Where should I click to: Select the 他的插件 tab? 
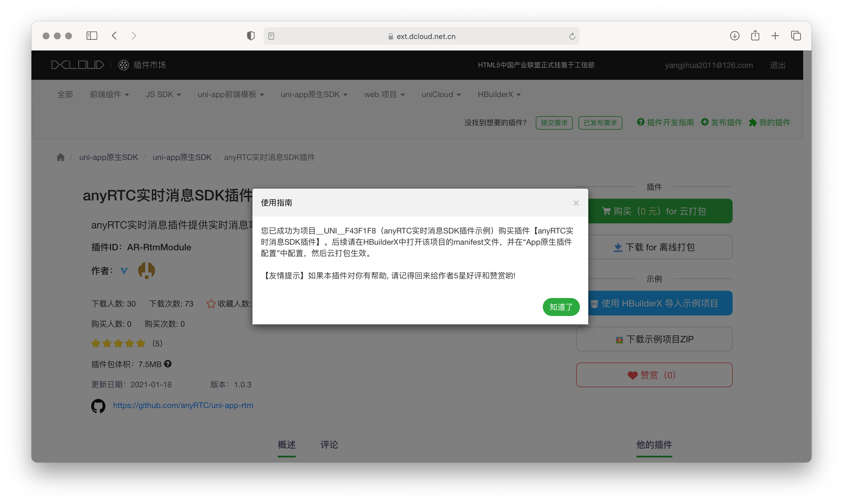click(x=654, y=445)
